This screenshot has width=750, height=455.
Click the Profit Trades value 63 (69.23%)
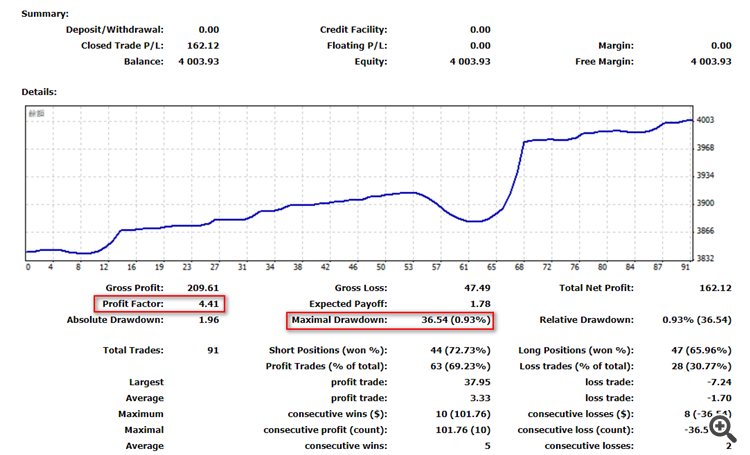click(x=460, y=366)
